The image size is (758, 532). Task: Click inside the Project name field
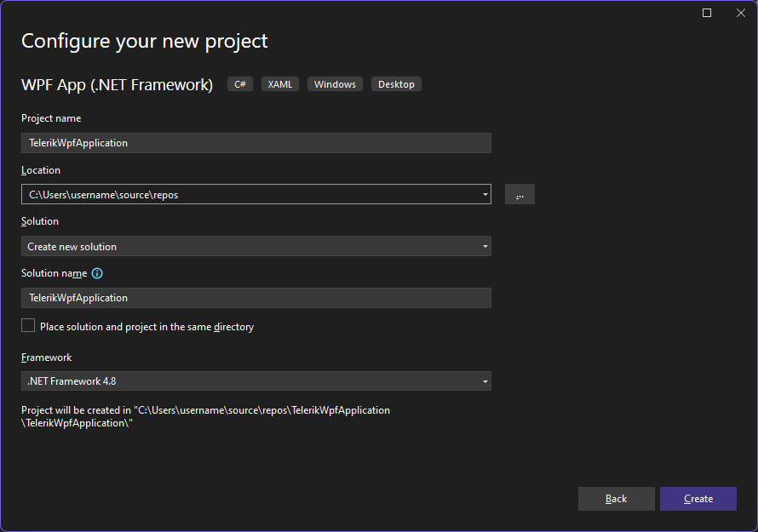click(256, 142)
